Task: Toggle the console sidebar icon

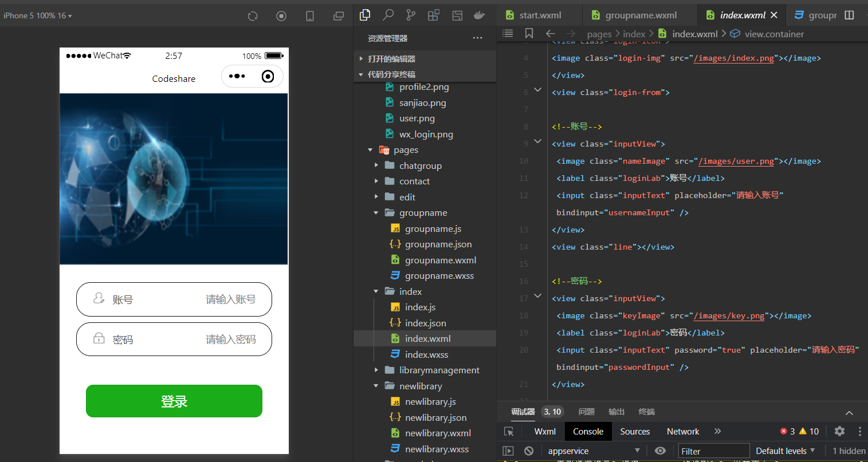Action: [x=508, y=451]
